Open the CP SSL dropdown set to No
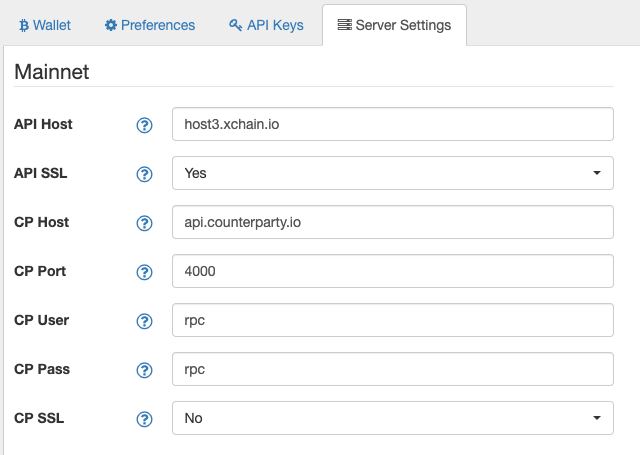Viewport: 640px width, 455px height. pyautogui.click(x=393, y=418)
